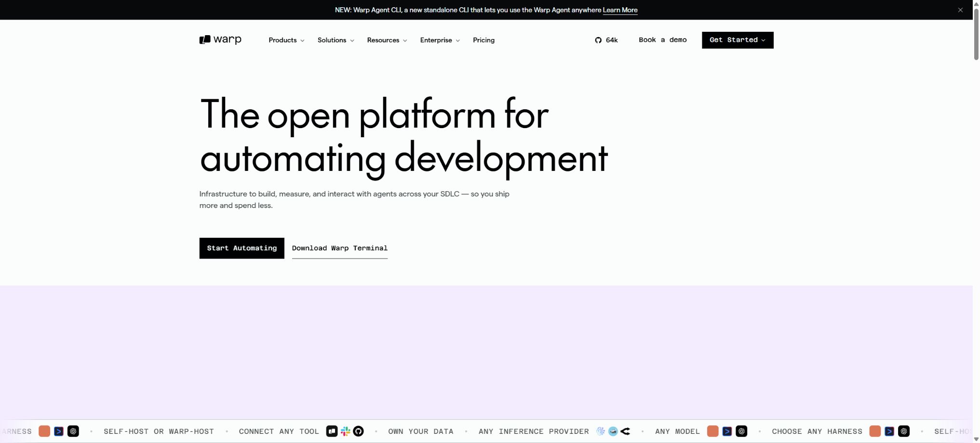Click the light-blue icon after ANY INFERENCE PROVIDER
980x443 pixels.
(x=601, y=431)
